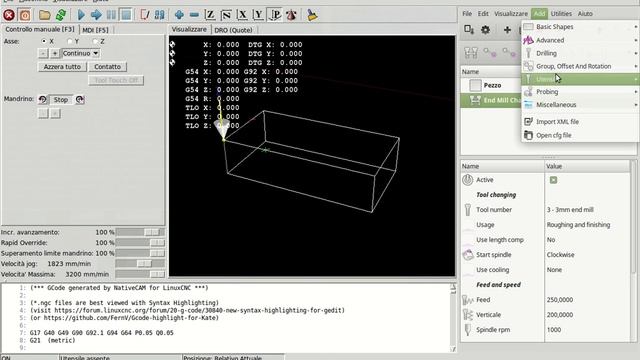
Task: Select the End Mill tree row
Action: [491, 100]
